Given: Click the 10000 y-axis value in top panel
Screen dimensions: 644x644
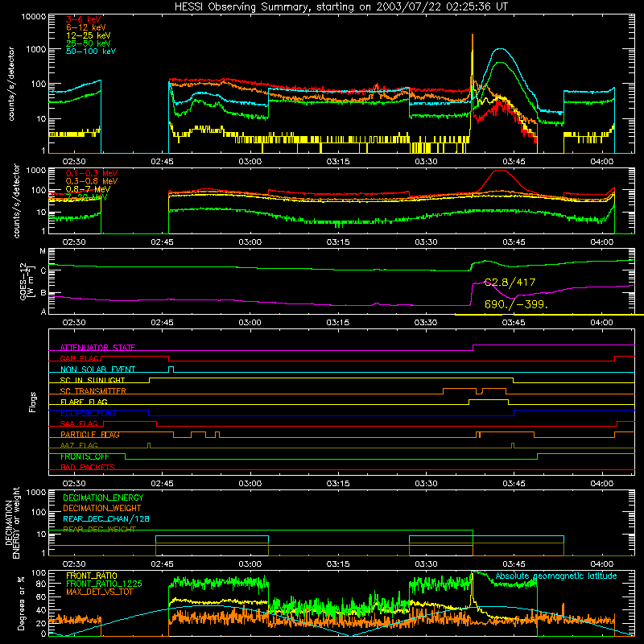Looking at the screenshot, I should pyautogui.click(x=34, y=16).
